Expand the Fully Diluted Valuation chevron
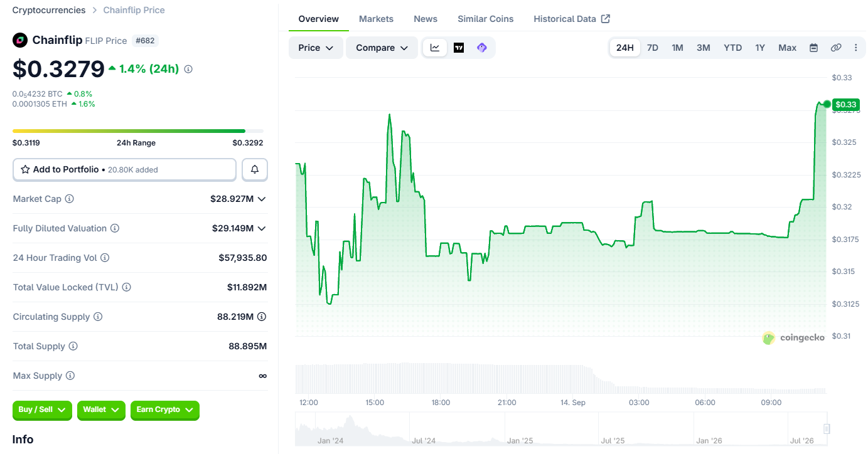 (x=262, y=228)
